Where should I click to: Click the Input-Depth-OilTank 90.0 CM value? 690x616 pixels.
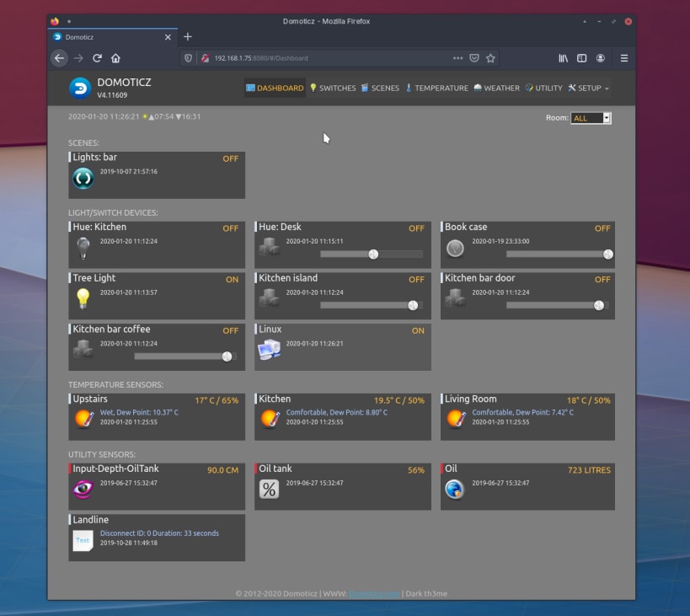(x=223, y=470)
